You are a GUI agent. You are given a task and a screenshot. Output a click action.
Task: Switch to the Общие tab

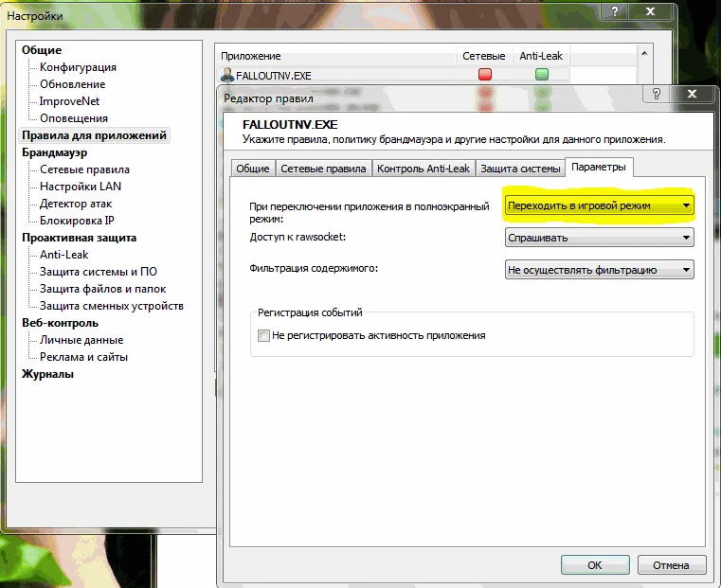252,169
